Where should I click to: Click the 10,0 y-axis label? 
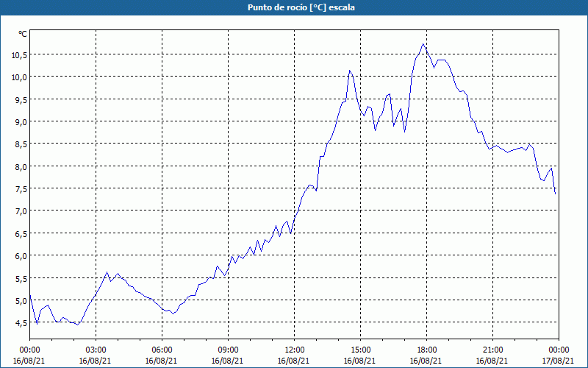tap(19, 77)
